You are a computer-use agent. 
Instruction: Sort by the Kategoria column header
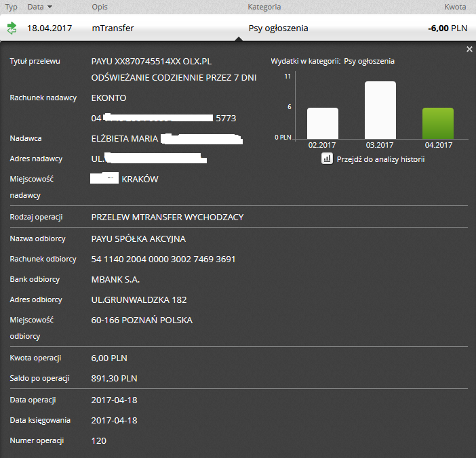coord(264,7)
